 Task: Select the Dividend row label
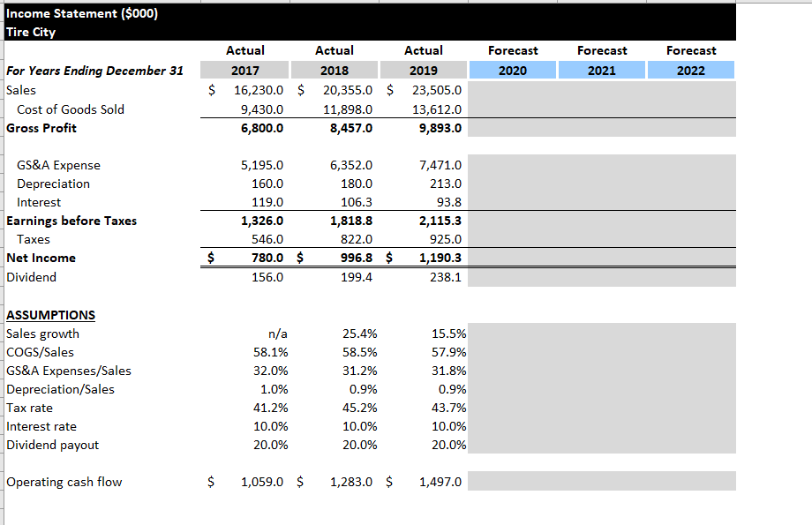(31, 276)
